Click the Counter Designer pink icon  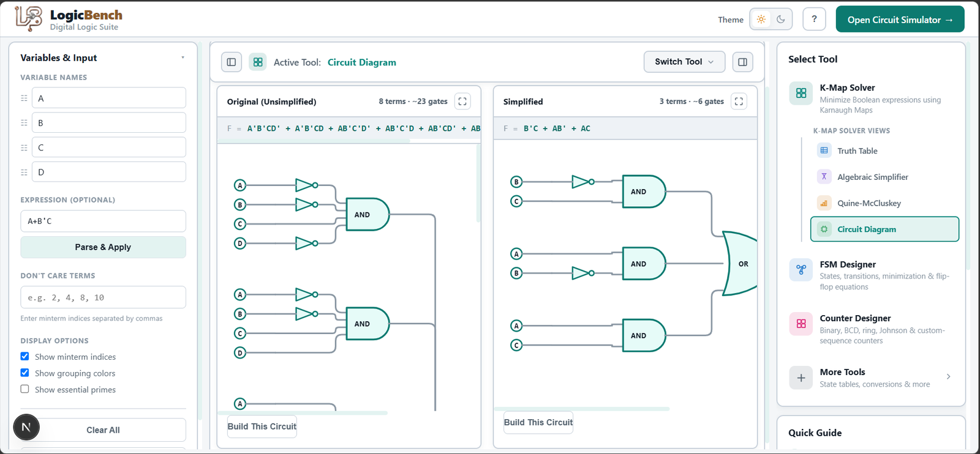801,324
